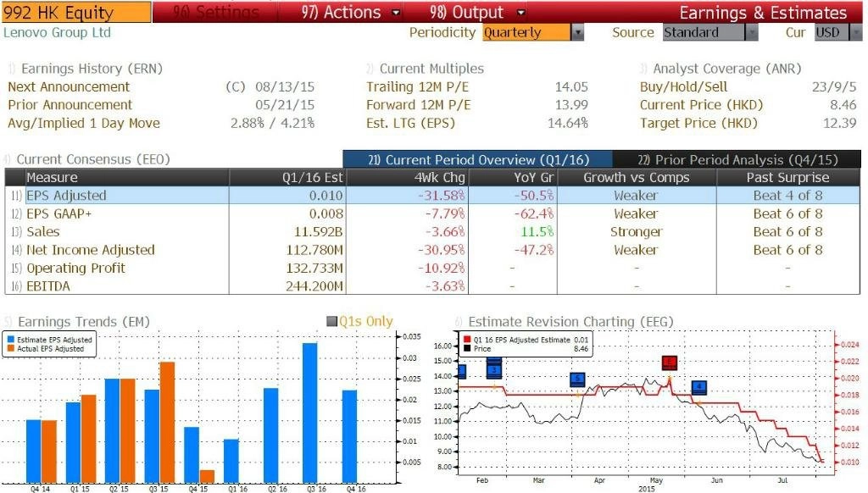Click the orange Q4 15 actual EPS bar
The height and width of the screenshot is (493, 868).
click(x=207, y=476)
